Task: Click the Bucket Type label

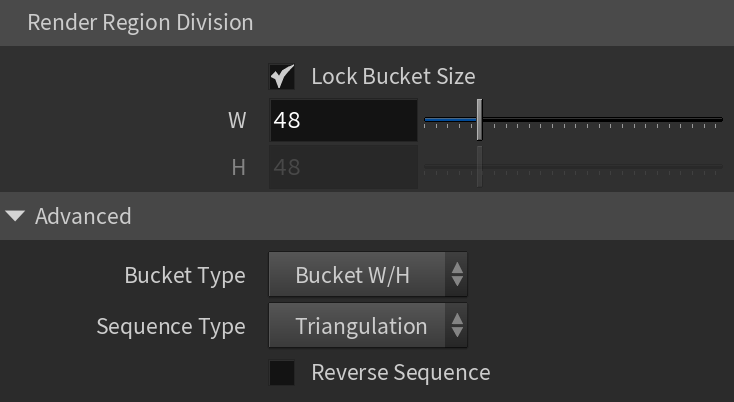Action: click(x=185, y=276)
